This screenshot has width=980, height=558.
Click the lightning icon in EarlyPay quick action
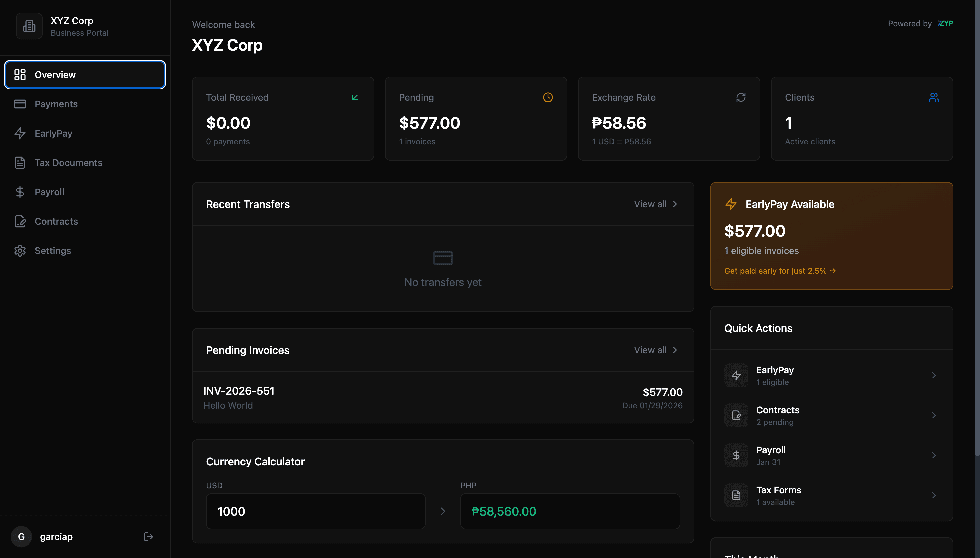pyautogui.click(x=736, y=375)
